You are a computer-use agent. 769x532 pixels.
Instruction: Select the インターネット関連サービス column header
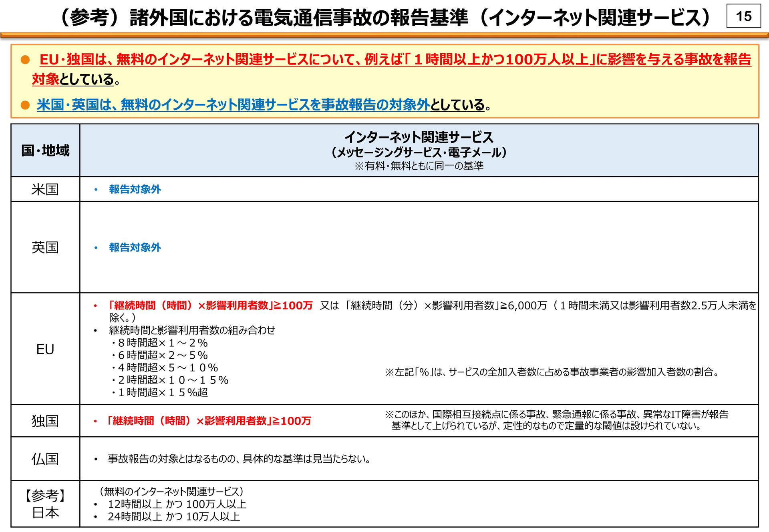[419, 138]
